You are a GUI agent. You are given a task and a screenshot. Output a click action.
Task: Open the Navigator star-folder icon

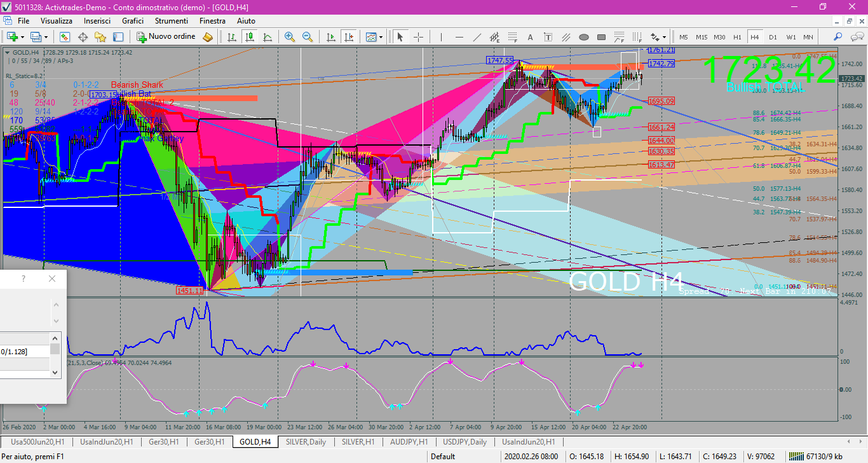pos(100,37)
